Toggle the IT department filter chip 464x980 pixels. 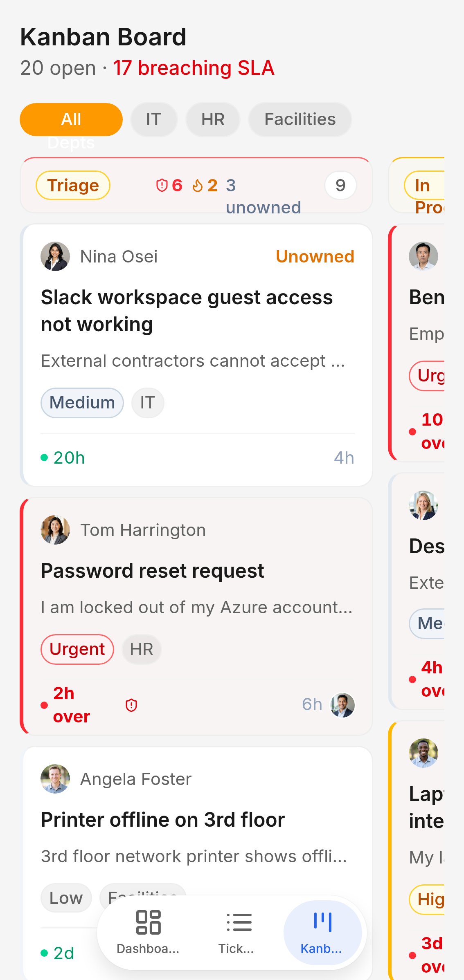pyautogui.click(x=153, y=119)
